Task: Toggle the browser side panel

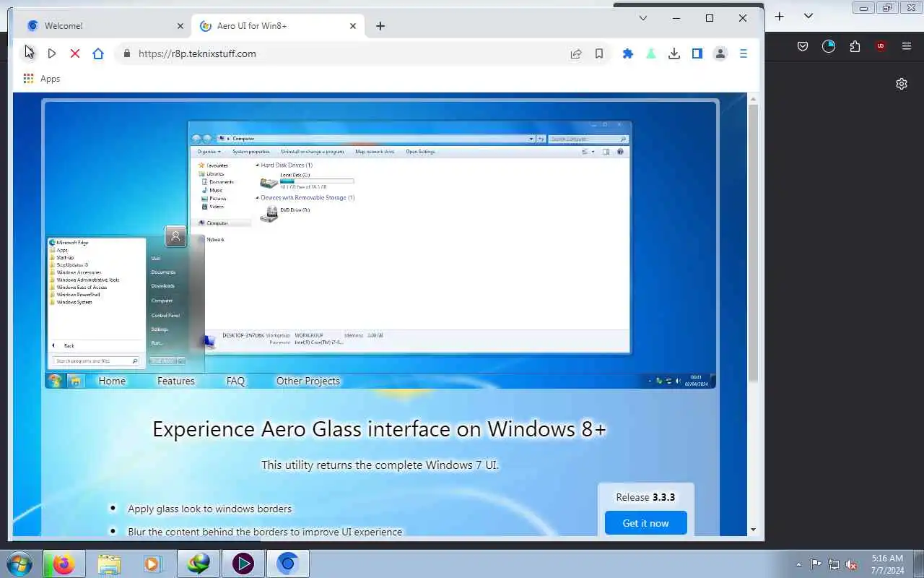Action: pyautogui.click(x=697, y=53)
